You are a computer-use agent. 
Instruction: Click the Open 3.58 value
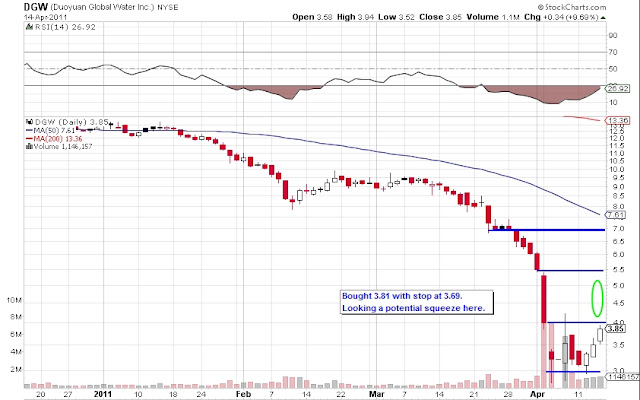tap(312, 17)
